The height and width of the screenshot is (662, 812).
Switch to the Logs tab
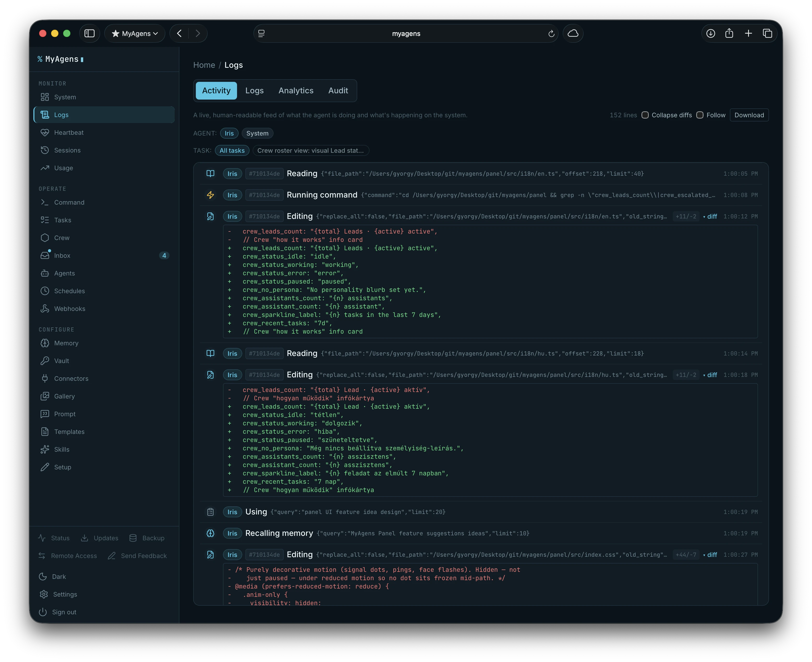click(254, 91)
